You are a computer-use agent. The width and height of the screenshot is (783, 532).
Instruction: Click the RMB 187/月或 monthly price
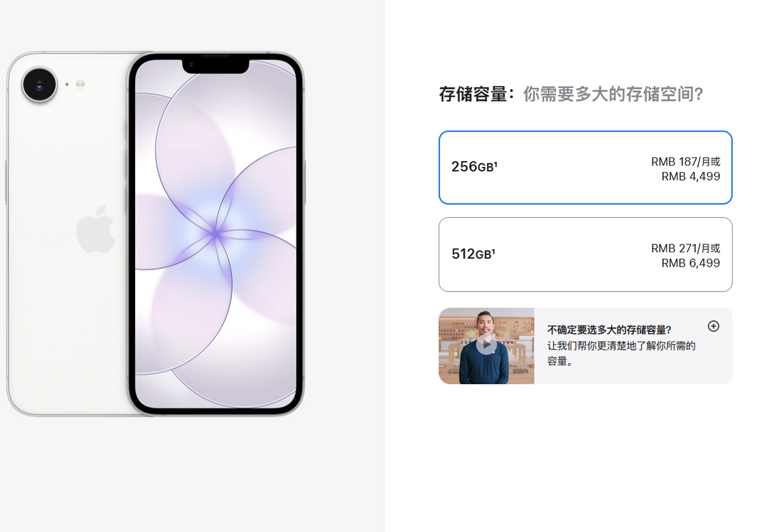[x=686, y=162]
